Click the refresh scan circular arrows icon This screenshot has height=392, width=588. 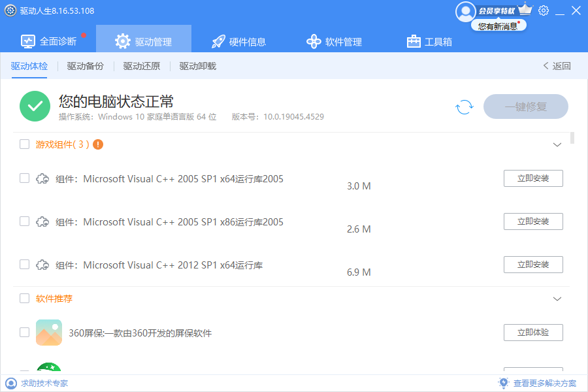coord(464,107)
